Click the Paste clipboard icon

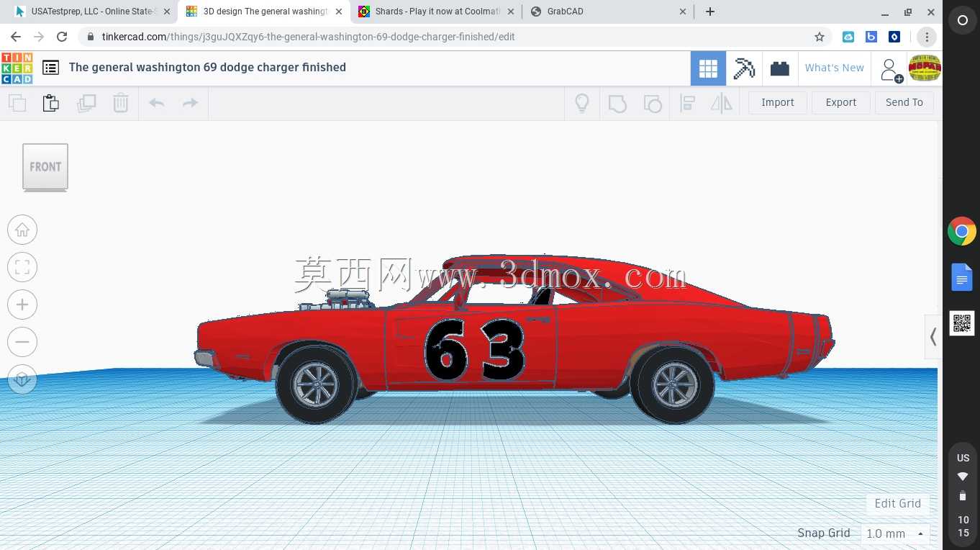pyautogui.click(x=50, y=103)
